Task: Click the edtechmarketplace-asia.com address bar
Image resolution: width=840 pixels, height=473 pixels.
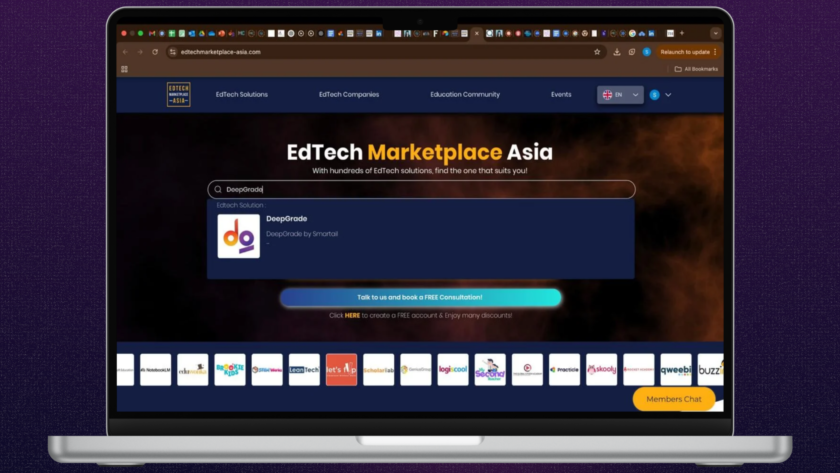Action: click(386, 52)
